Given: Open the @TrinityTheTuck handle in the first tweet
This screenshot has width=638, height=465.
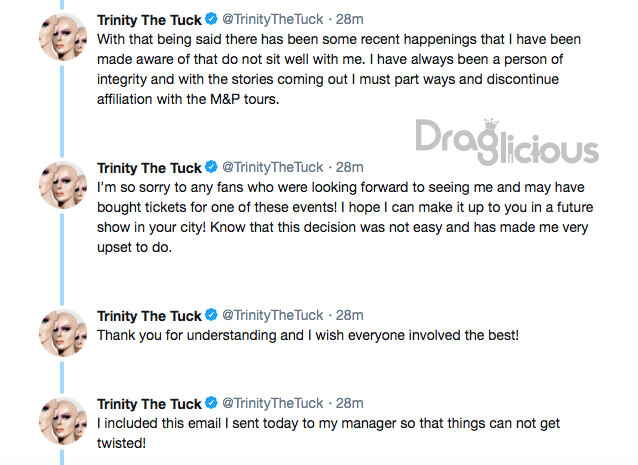Looking at the screenshot, I should pyautogui.click(x=273, y=19).
